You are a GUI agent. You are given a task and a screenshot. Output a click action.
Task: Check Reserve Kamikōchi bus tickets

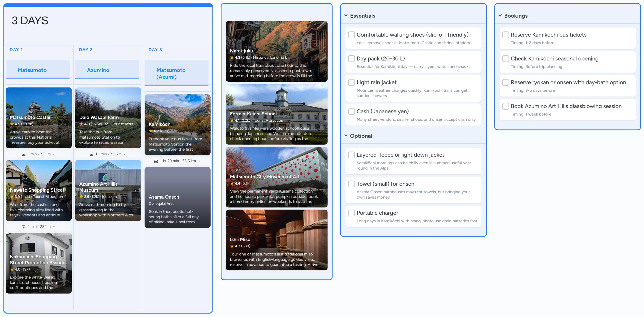506,35
